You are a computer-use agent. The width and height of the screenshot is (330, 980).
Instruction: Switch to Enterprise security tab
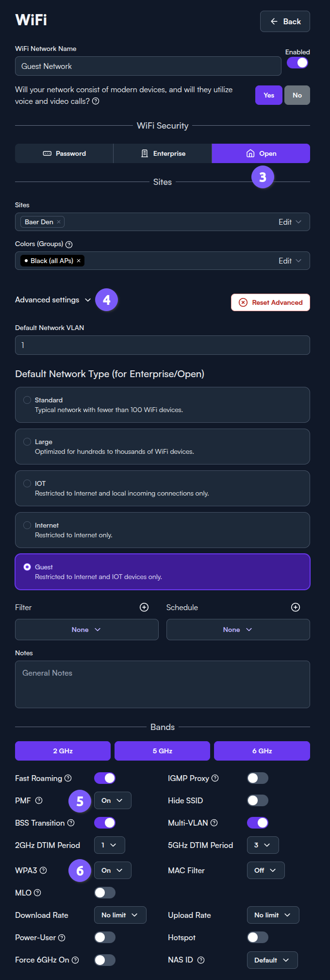point(163,153)
